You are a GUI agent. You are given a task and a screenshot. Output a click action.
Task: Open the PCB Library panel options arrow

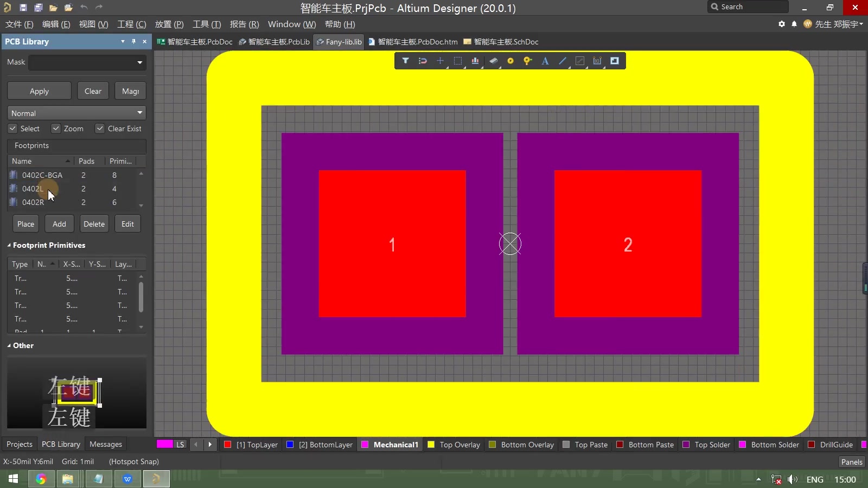(x=123, y=41)
